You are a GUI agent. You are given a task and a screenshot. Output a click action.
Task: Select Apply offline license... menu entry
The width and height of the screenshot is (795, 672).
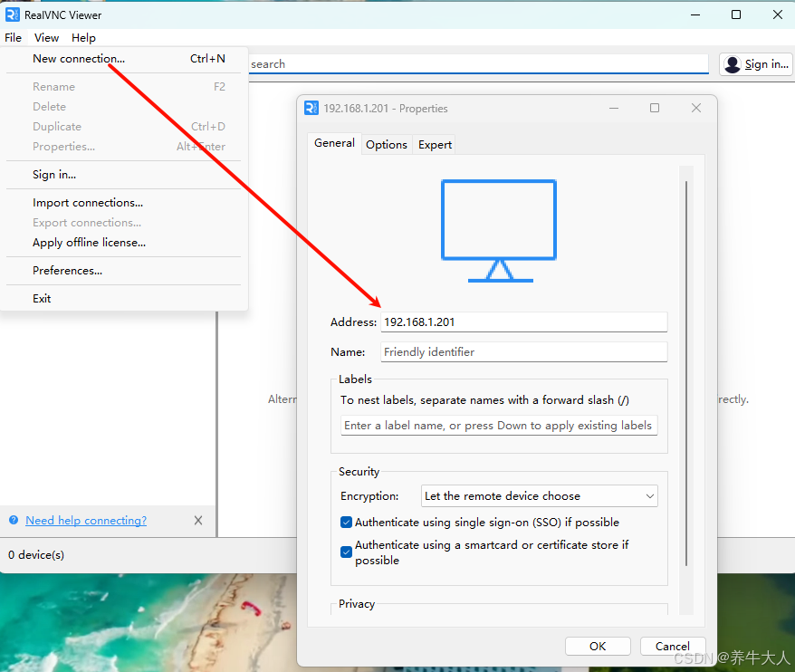click(x=124, y=243)
